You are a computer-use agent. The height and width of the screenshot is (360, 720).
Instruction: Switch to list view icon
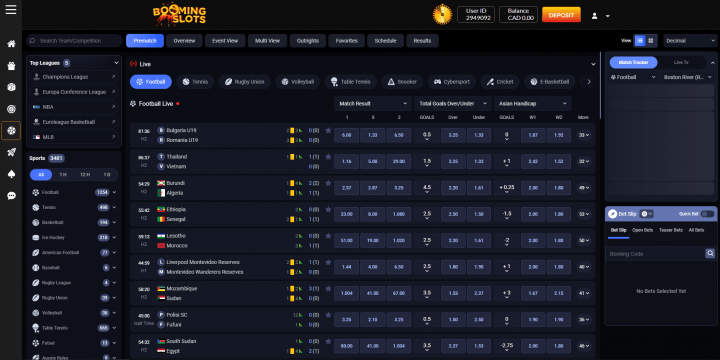(x=640, y=41)
